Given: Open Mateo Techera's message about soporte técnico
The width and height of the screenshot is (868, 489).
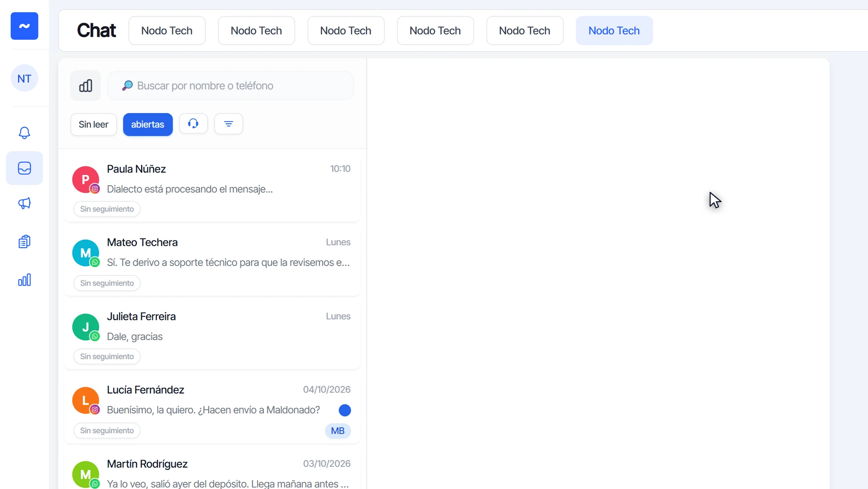Looking at the screenshot, I should coord(228,263).
